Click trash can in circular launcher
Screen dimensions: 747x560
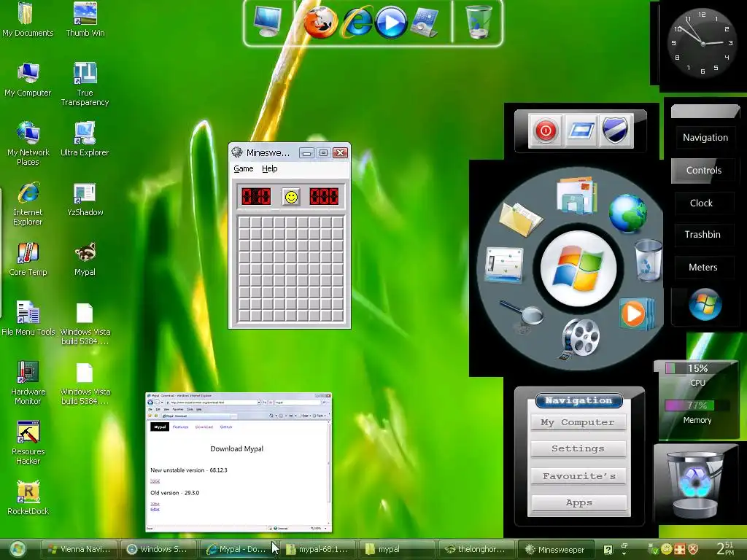649,260
